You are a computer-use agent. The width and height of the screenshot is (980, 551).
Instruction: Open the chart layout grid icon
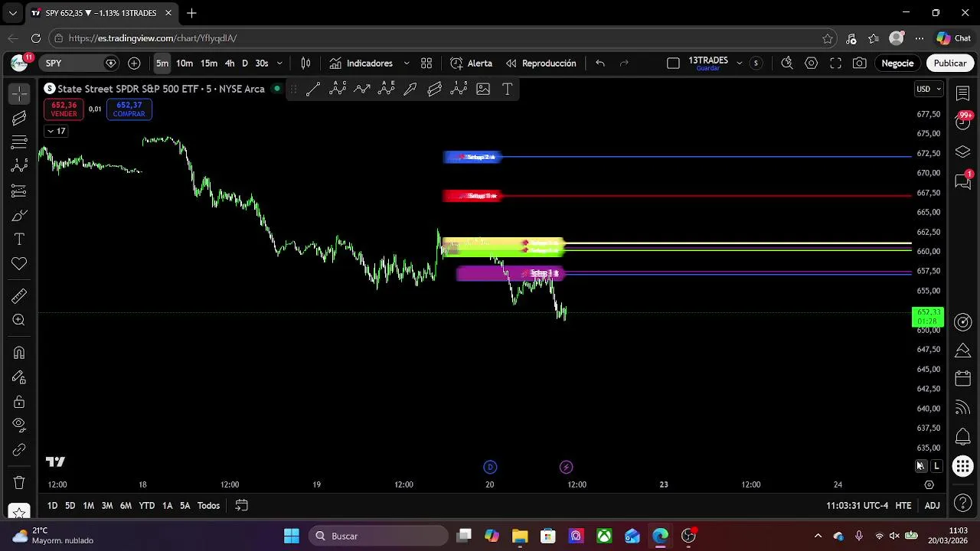click(x=426, y=64)
